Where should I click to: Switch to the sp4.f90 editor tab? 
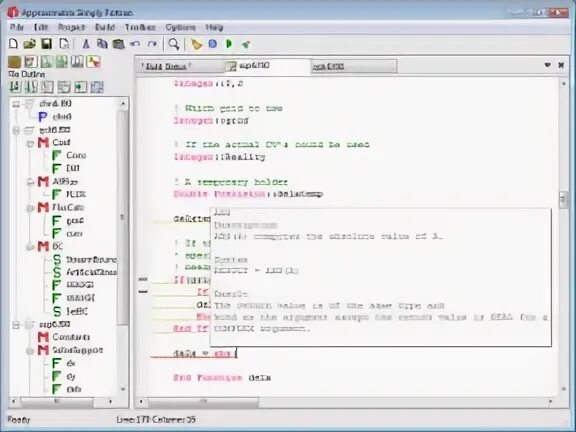click(x=267, y=66)
